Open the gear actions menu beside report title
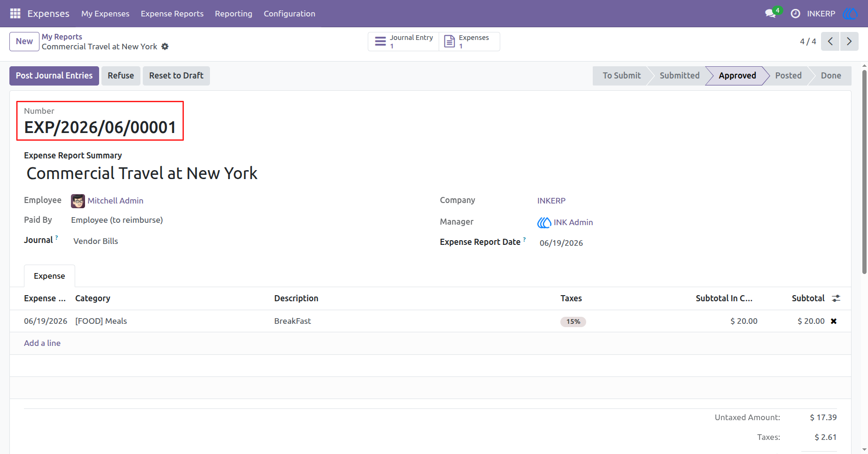The width and height of the screenshot is (868, 454). [x=165, y=47]
